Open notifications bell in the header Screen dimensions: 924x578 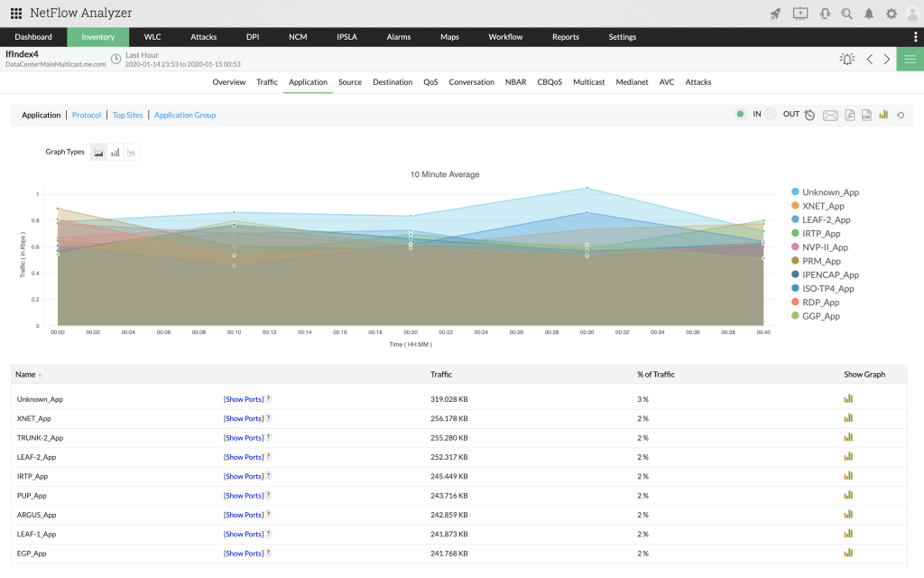[868, 14]
